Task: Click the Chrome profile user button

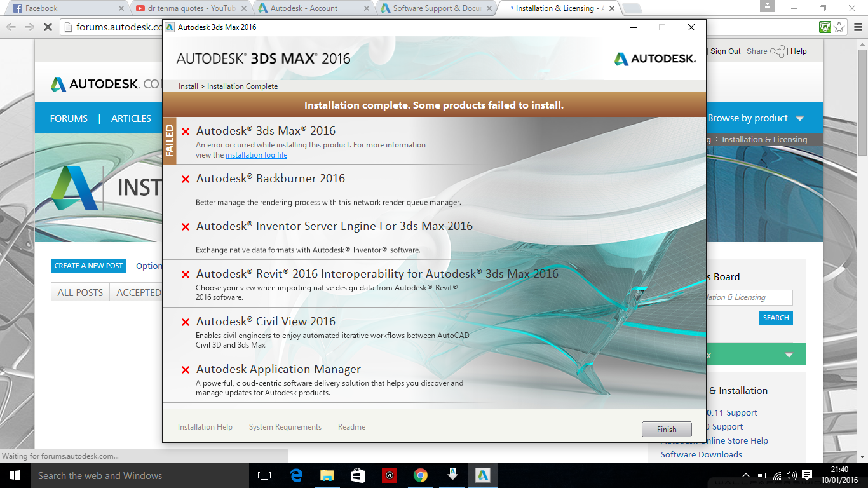Action: 768,6
